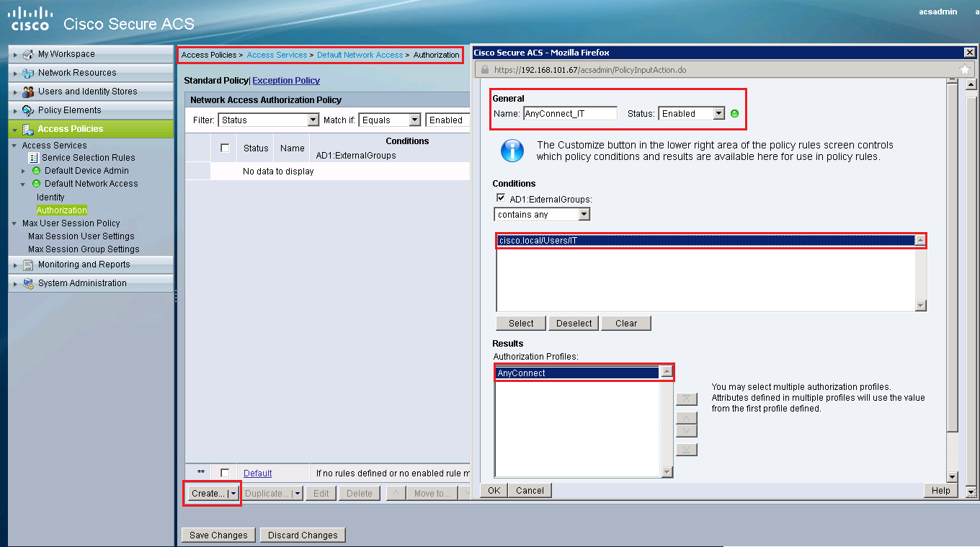Click the bookmark star in popup address bar
This screenshot has width=980, height=547.
(x=965, y=70)
